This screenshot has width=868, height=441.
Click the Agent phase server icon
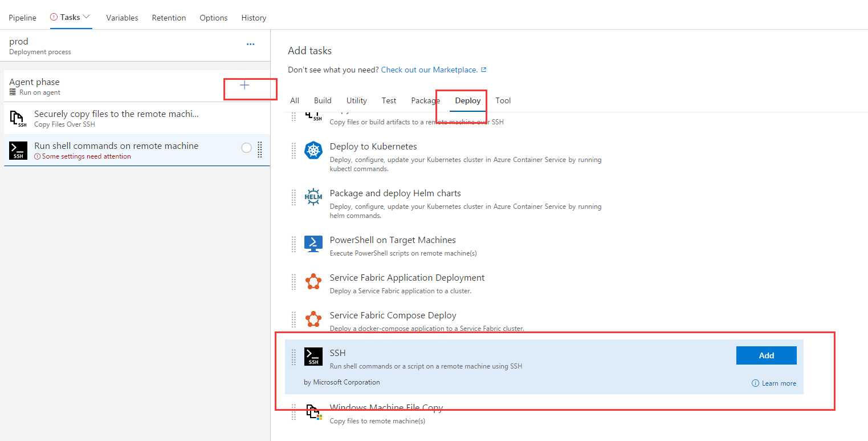click(x=13, y=92)
